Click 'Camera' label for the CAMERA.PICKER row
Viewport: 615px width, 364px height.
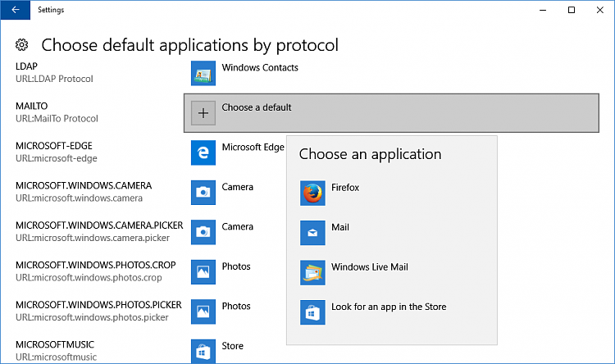237,227
